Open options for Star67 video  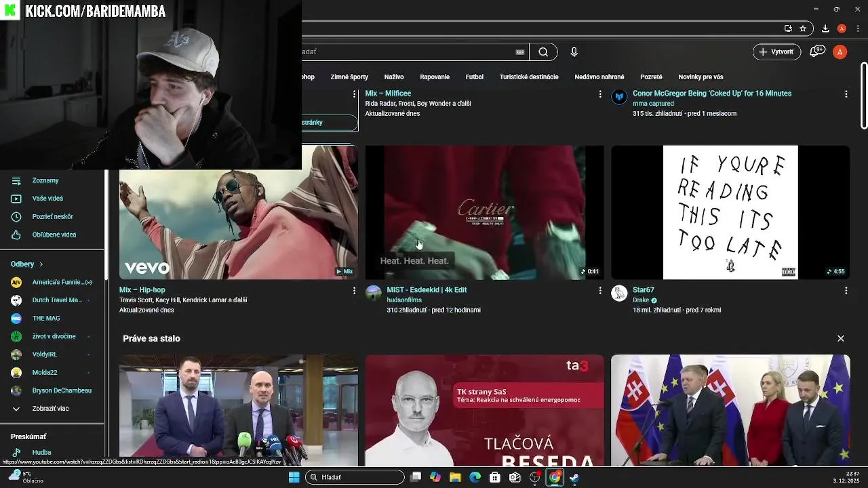[846, 291]
